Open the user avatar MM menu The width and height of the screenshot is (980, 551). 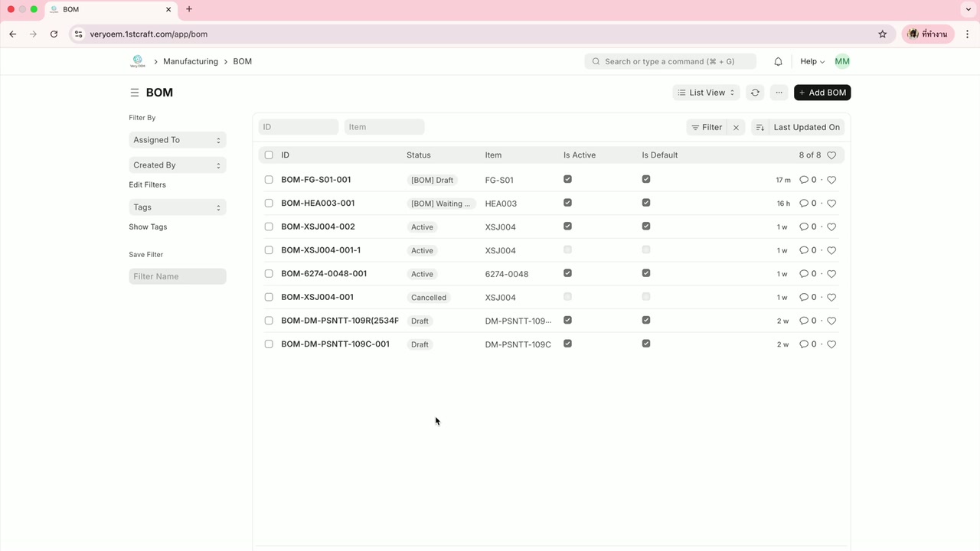842,61
